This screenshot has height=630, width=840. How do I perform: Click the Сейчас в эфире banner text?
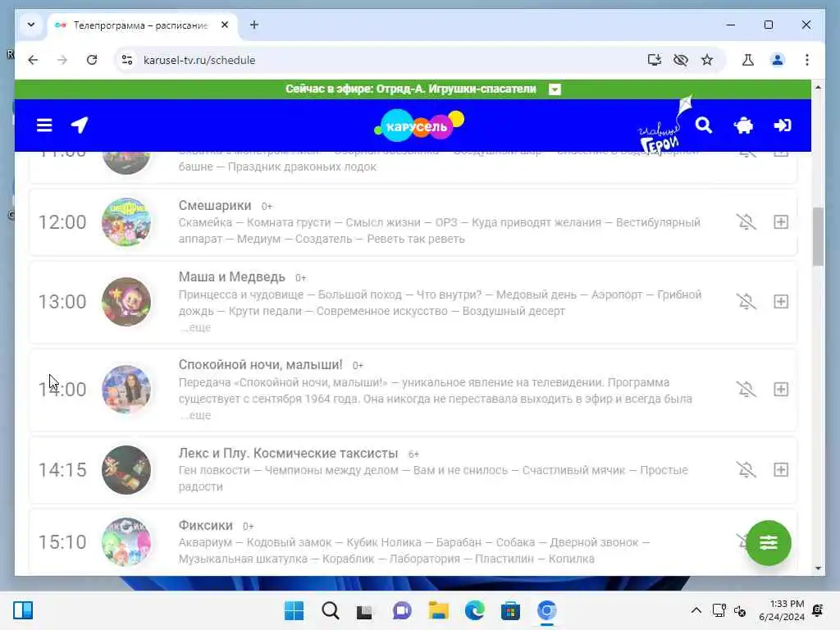point(410,89)
